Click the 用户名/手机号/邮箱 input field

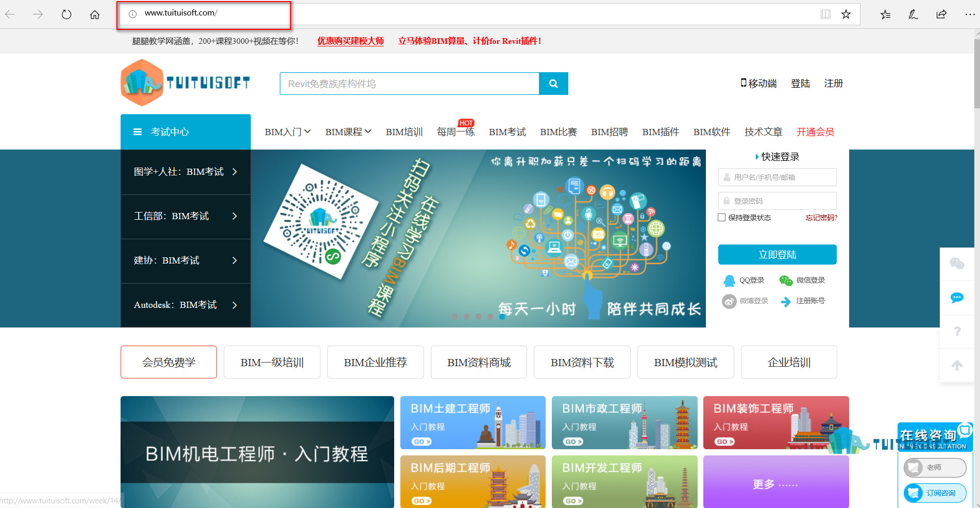coord(777,177)
